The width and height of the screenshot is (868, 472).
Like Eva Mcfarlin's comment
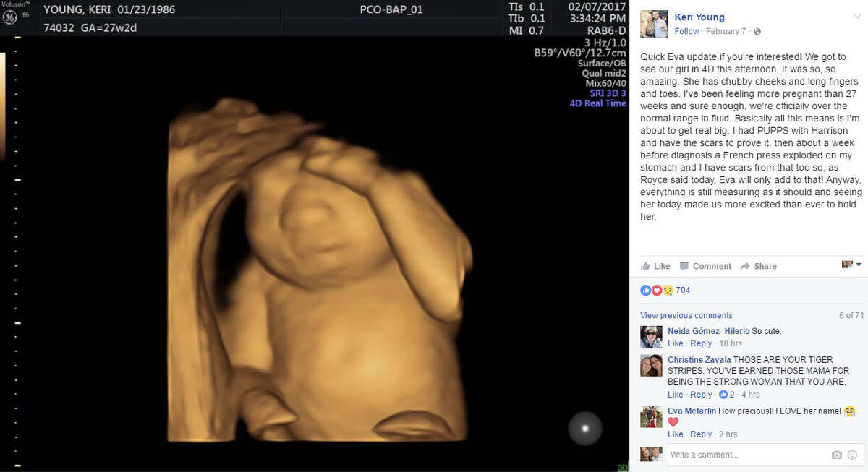[x=675, y=434]
